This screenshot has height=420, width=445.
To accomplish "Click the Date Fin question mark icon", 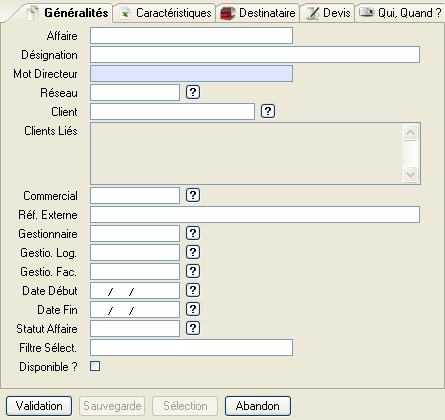I will pyautogui.click(x=193, y=309).
